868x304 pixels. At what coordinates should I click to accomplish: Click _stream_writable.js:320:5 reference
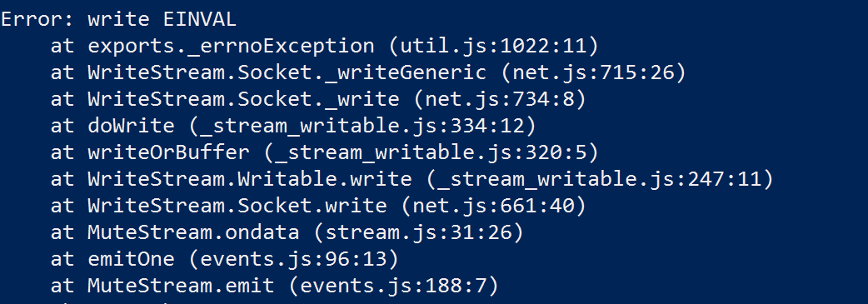431,153
